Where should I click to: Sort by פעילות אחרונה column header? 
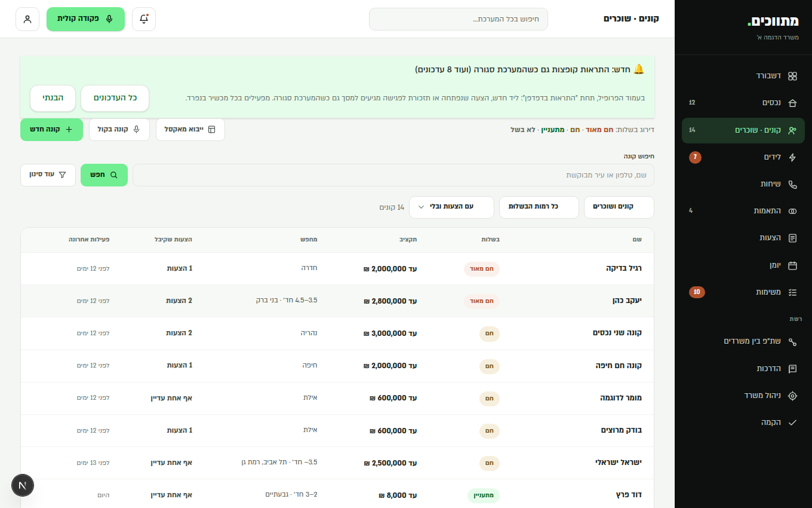pyautogui.click(x=89, y=240)
